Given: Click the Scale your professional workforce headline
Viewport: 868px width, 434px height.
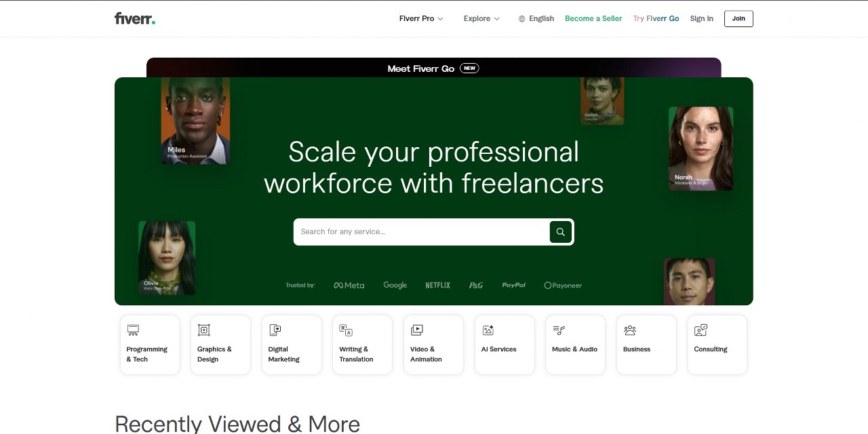Looking at the screenshot, I should pyautogui.click(x=434, y=167).
